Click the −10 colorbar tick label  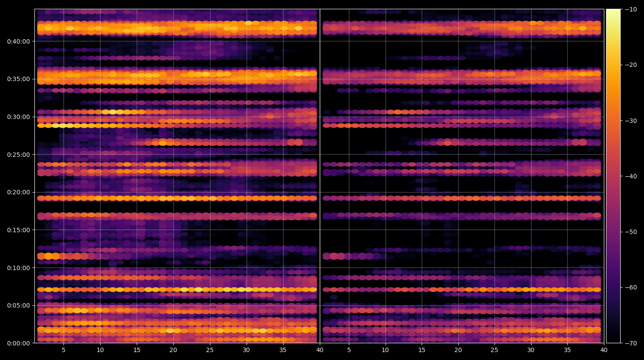(x=631, y=9)
